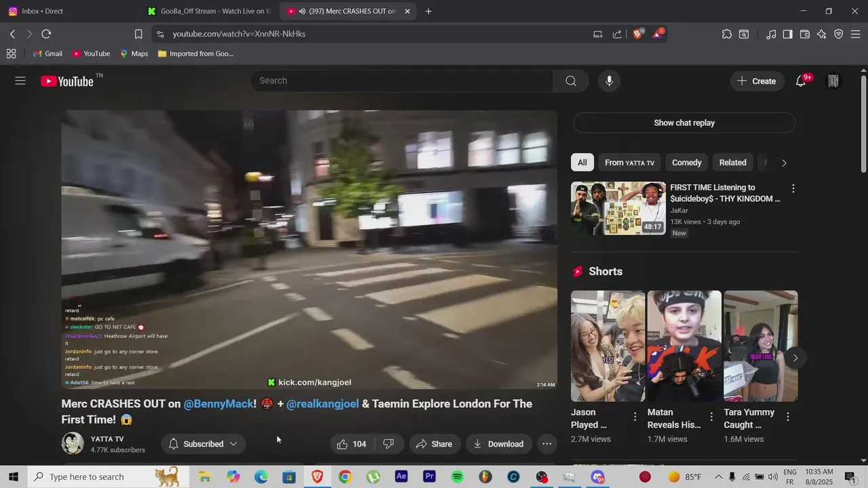The width and height of the screenshot is (868, 488).
Task: Open Brave Rewards triangle icon
Action: tap(658, 34)
